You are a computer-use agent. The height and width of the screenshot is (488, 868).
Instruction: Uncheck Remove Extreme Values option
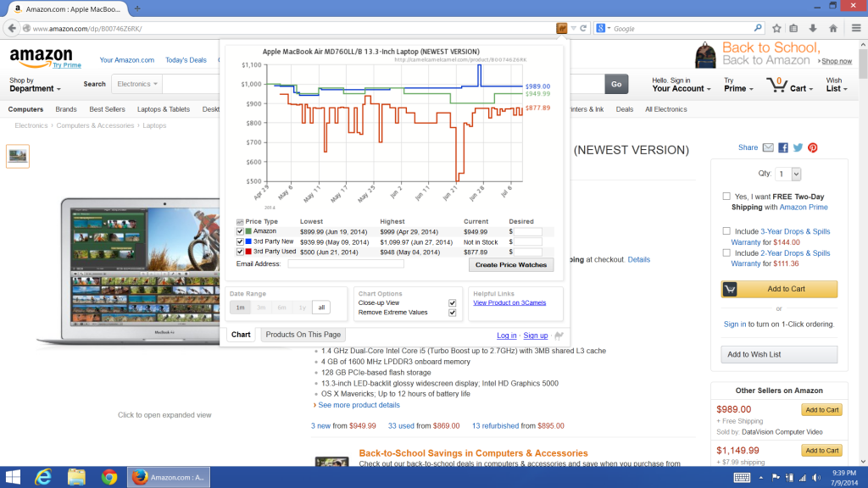(453, 313)
